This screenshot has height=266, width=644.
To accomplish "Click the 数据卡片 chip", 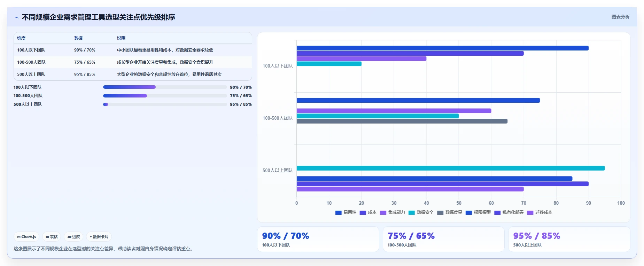I will tap(99, 237).
